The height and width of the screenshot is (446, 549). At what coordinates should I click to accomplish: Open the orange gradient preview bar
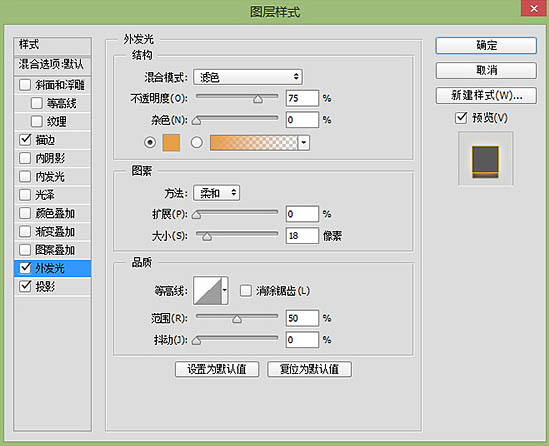coord(254,143)
